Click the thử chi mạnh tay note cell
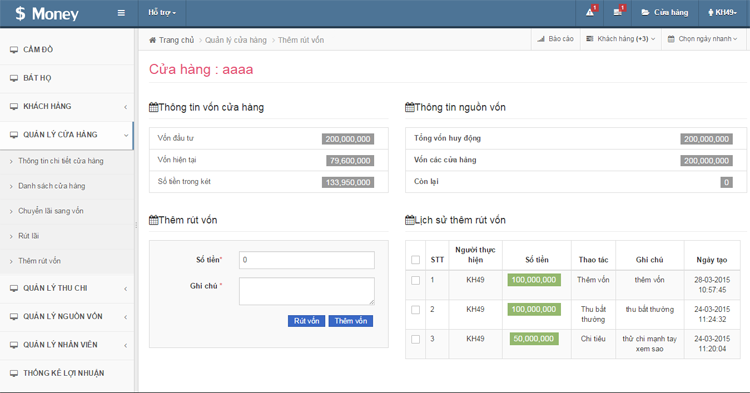Image resolution: width=750 pixels, height=393 pixels. pyautogui.click(x=650, y=344)
